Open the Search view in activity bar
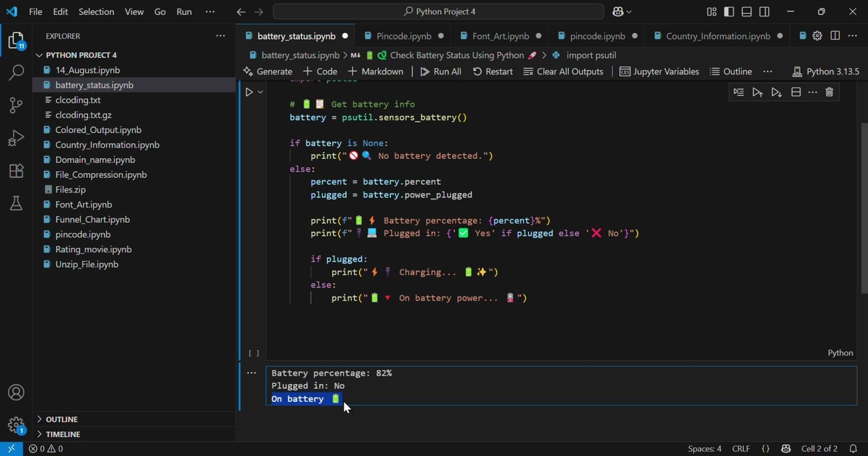The width and height of the screenshot is (868, 456). (x=16, y=72)
